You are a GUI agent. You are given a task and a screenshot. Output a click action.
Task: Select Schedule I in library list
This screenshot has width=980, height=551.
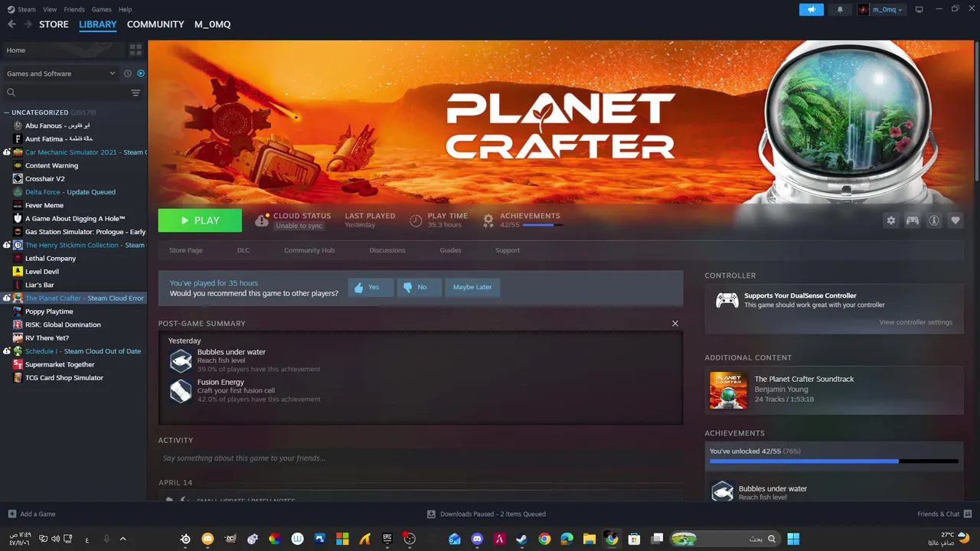[83, 351]
